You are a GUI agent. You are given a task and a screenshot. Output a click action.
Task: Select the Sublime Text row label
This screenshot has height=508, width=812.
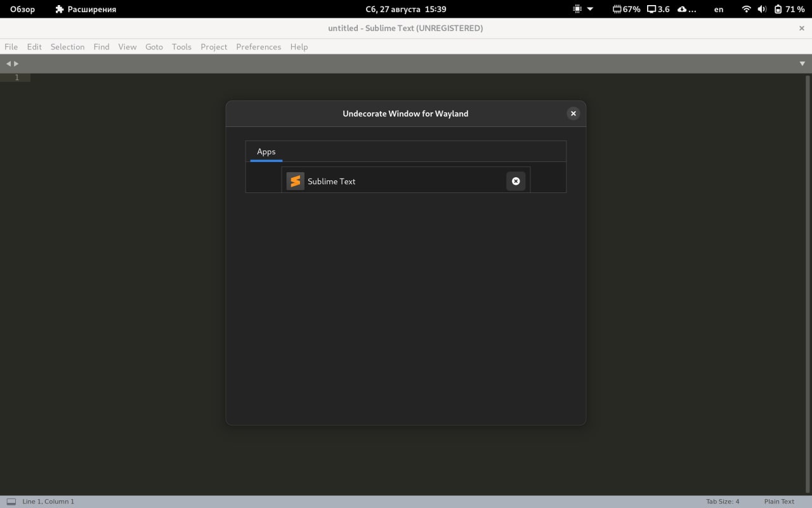(x=332, y=182)
